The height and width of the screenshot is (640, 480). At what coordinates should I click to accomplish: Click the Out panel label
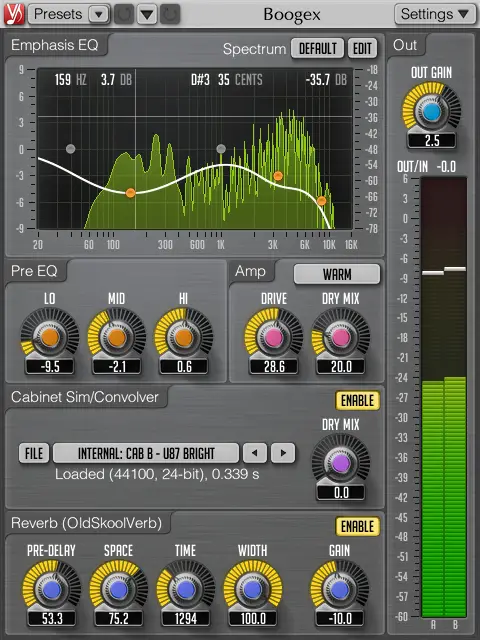[x=405, y=45]
